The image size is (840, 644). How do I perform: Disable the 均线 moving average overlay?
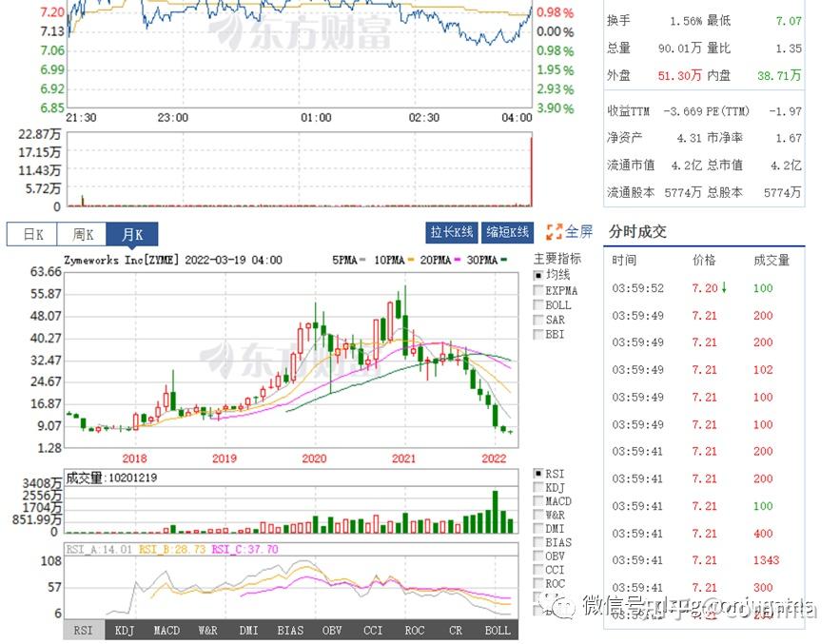pos(537,274)
